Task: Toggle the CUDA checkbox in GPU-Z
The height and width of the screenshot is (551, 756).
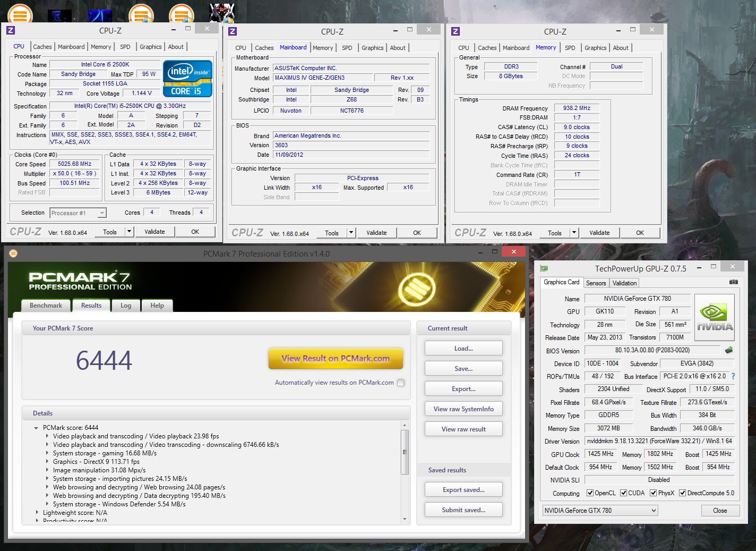Action: pos(623,493)
